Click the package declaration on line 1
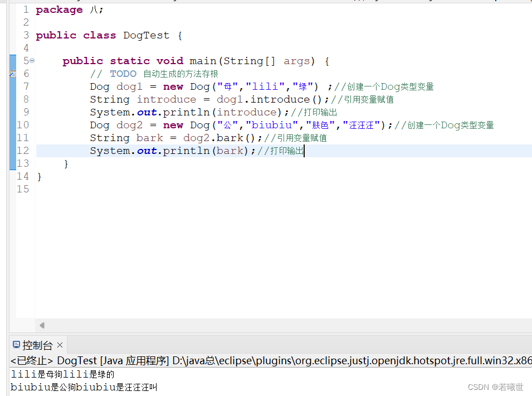This screenshot has height=396, width=532. point(58,9)
